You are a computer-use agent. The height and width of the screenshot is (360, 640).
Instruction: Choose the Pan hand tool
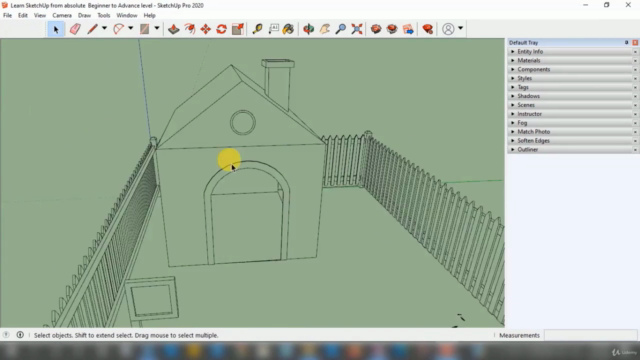(325, 29)
